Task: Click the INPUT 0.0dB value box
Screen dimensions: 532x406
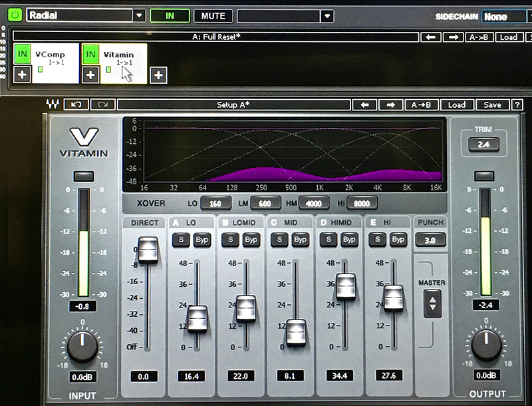Action: (x=82, y=377)
